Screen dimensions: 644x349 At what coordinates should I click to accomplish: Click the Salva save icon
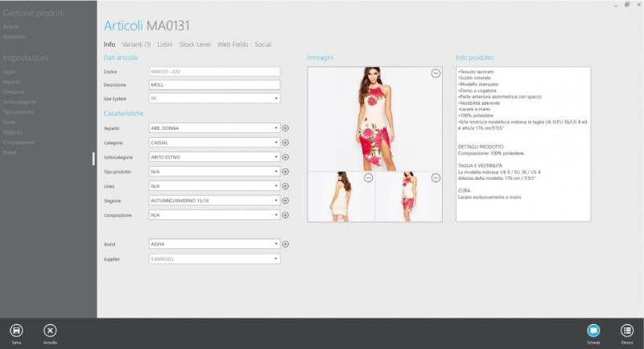tap(16, 330)
